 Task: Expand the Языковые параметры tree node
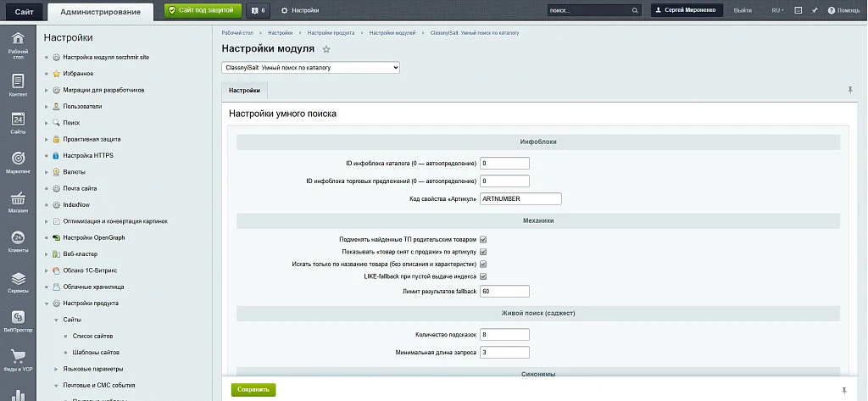coord(56,369)
